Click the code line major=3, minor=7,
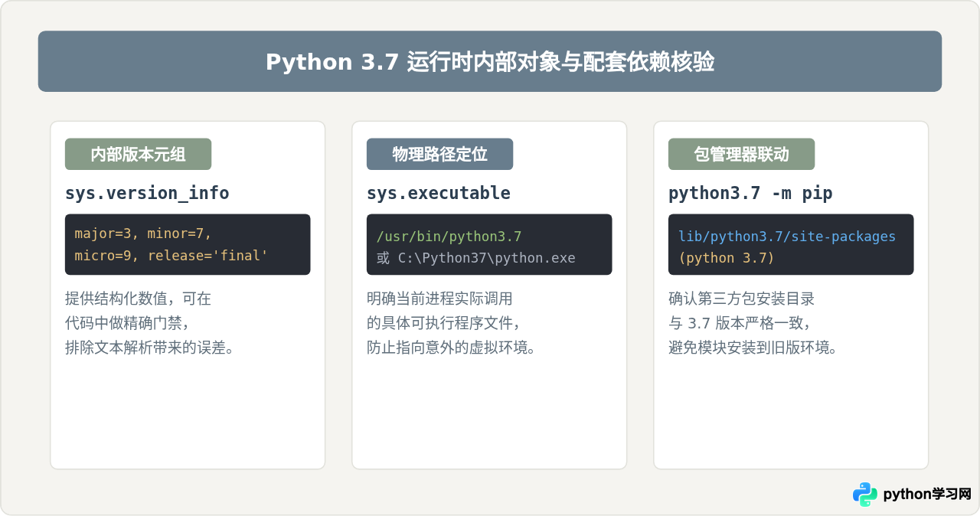This screenshot has height=516, width=980. coord(143,234)
